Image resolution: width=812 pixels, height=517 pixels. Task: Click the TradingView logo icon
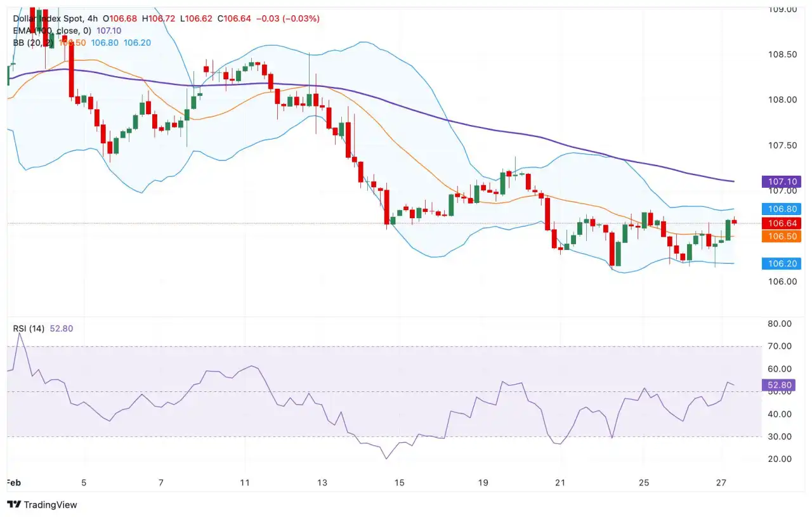(14, 504)
